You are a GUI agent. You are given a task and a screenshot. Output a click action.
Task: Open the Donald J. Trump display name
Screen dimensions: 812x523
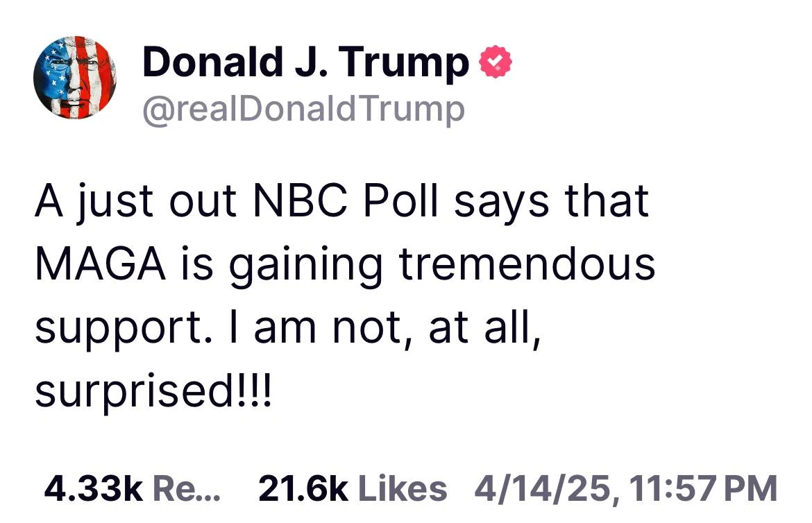click(x=305, y=62)
